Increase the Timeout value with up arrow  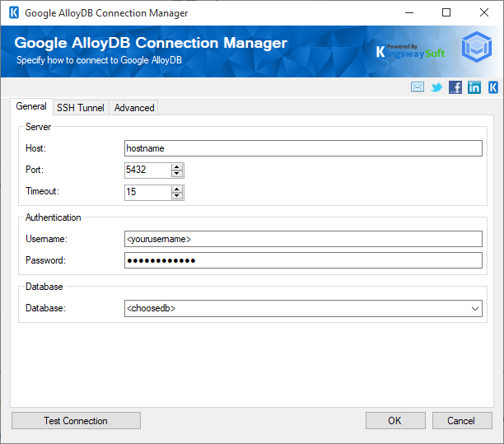coord(177,189)
